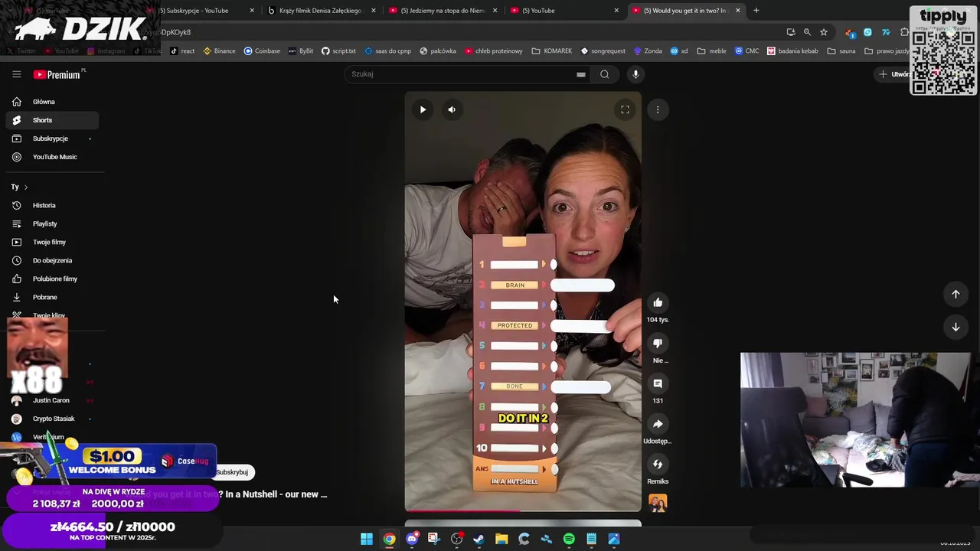The image size is (980, 551).
Task: Open Playlisty in the sidebar
Action: [x=52, y=223]
